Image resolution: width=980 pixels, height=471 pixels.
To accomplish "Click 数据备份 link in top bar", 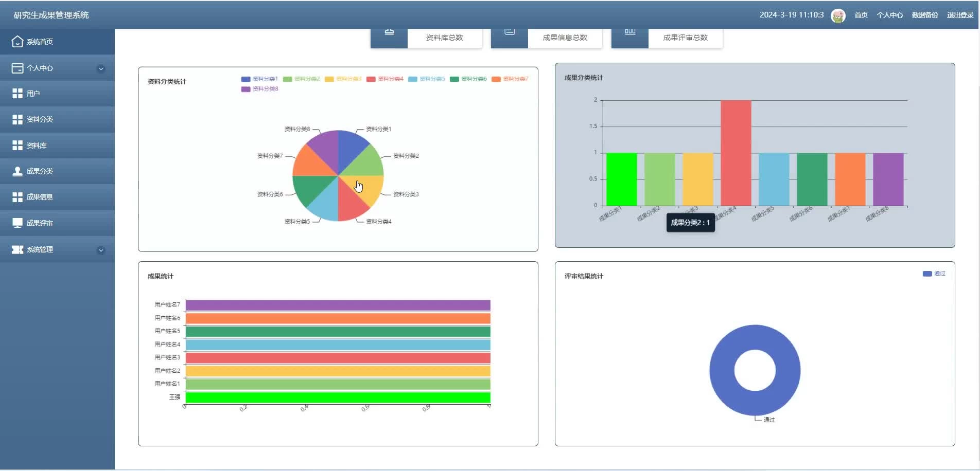I will point(925,15).
